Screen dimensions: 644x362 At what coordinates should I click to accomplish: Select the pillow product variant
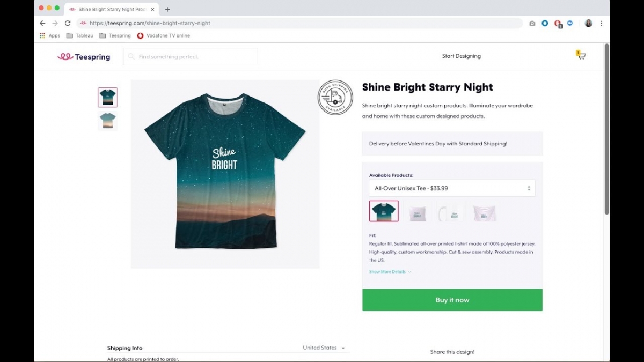pos(418,211)
